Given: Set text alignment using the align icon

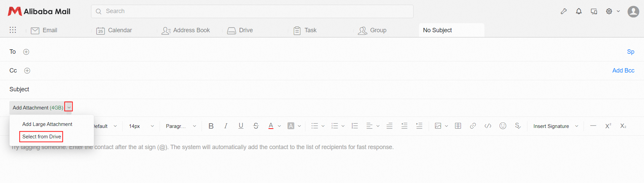Looking at the screenshot, I should [369, 126].
